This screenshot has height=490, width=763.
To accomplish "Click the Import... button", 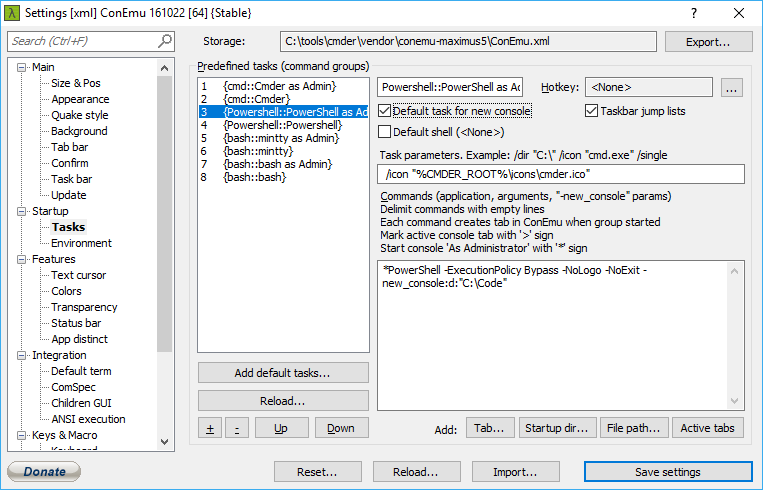I will [x=516, y=472].
